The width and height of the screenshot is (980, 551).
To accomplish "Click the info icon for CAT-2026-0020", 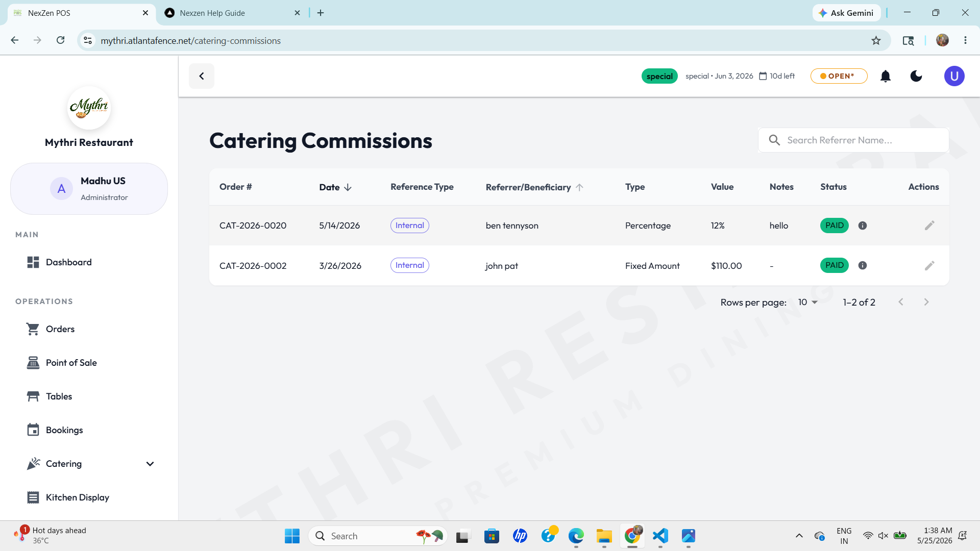I will point(863,226).
